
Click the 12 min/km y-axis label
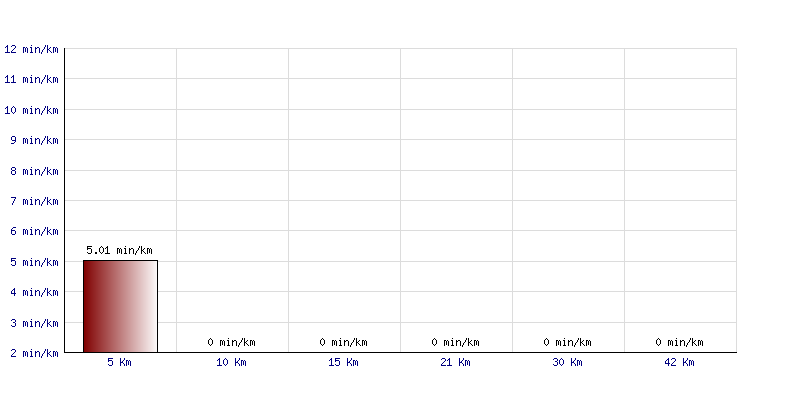[x=31, y=49]
